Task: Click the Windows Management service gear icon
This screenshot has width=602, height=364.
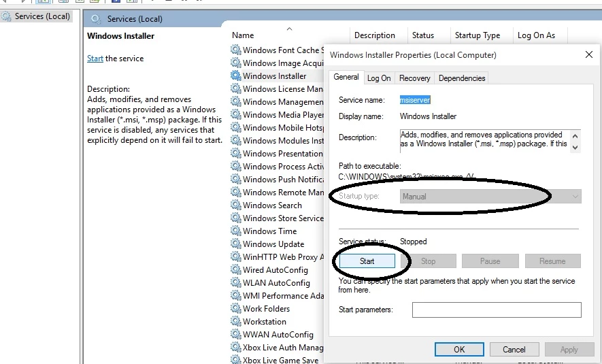Action: tap(236, 101)
